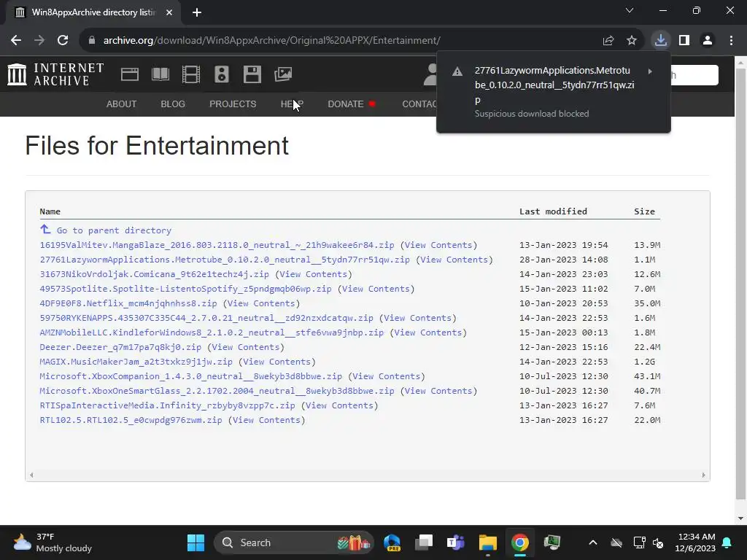View Contents of the MangaBlaze zip
This screenshot has width=747, height=560.
tap(438, 245)
